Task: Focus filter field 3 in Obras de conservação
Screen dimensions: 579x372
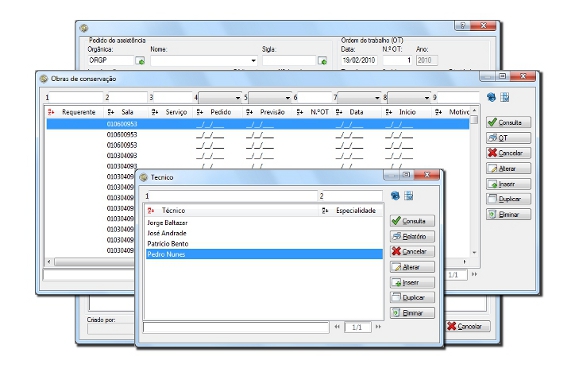Action: click(x=173, y=98)
